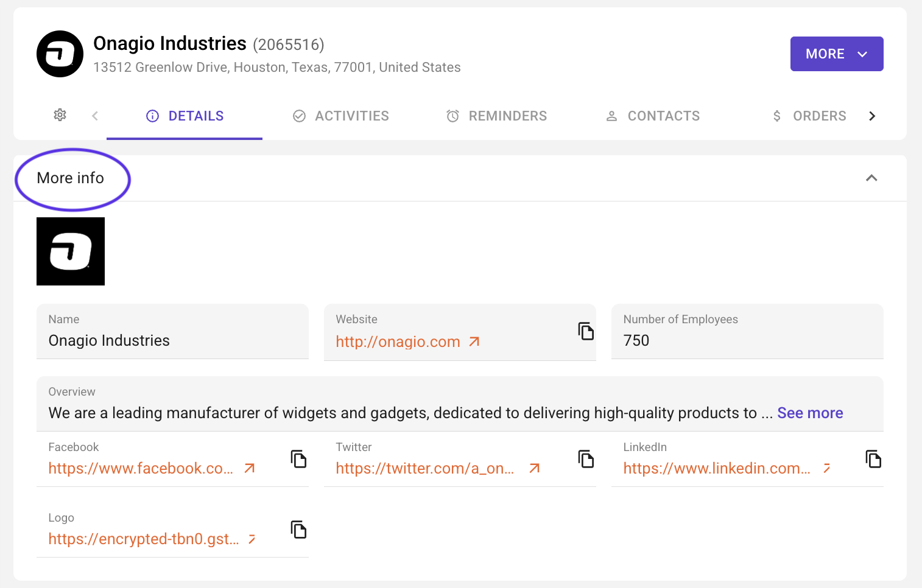Switch to the Activities tab
This screenshot has width=922, height=588.
(x=341, y=116)
